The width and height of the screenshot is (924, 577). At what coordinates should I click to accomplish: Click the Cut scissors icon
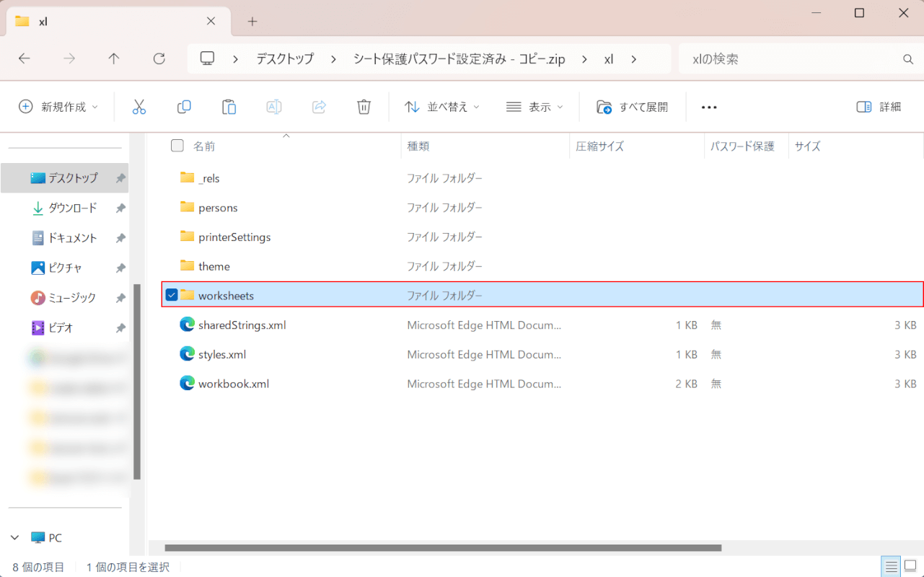coord(139,107)
